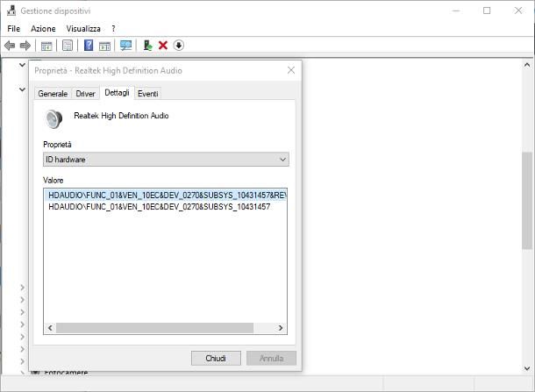Open the Azione menu

tap(43, 29)
